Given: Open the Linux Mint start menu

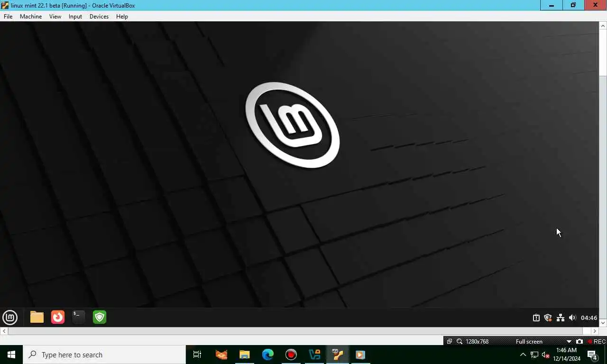Looking at the screenshot, I should tap(10, 317).
